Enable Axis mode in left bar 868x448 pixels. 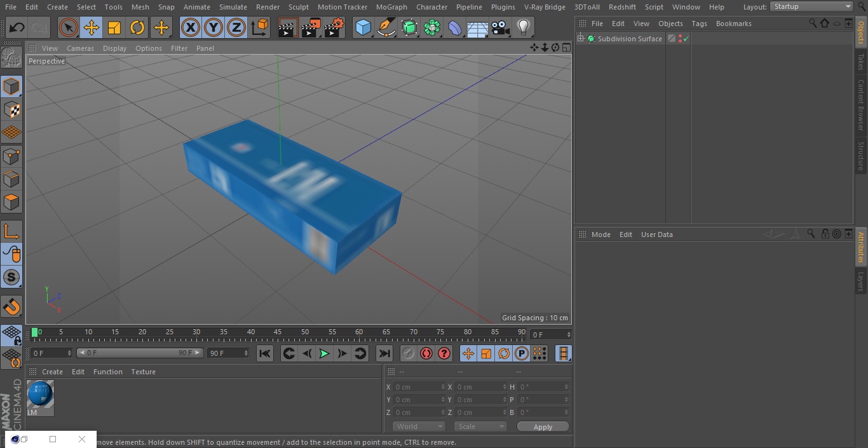pos(11,232)
